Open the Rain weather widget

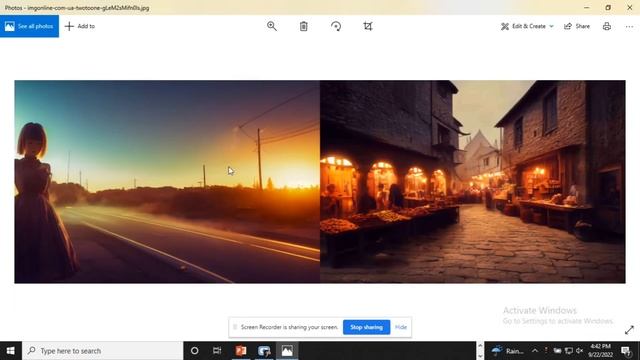point(508,351)
